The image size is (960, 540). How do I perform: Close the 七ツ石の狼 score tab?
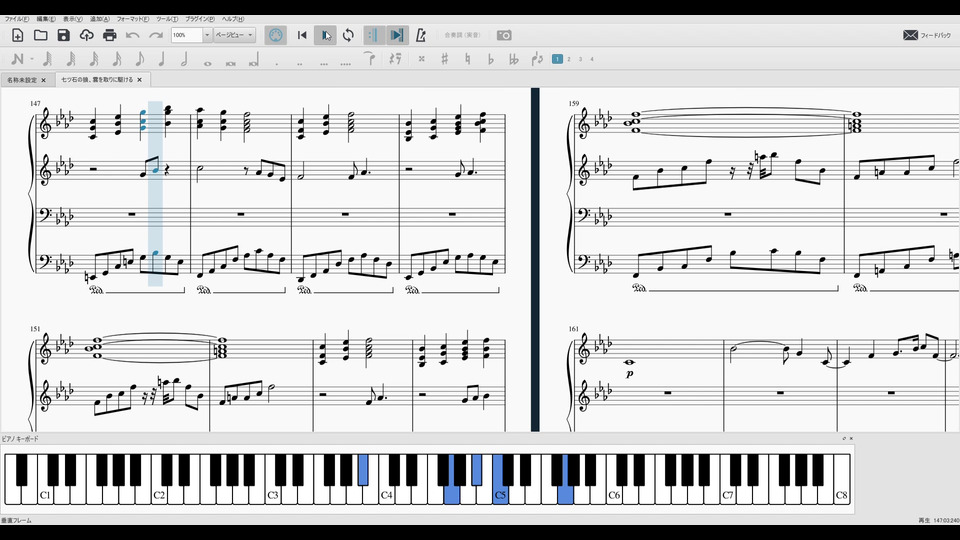140,80
